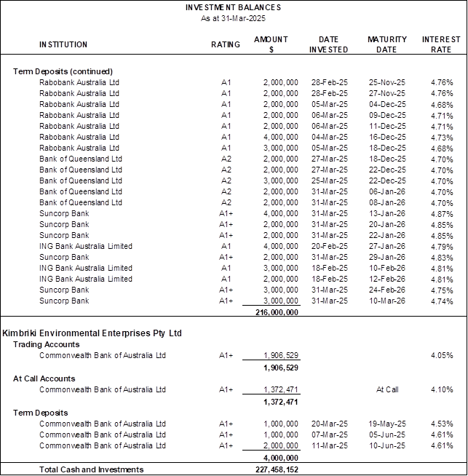
Task: Select the AMOUNT $ column header
Action: coord(271,44)
